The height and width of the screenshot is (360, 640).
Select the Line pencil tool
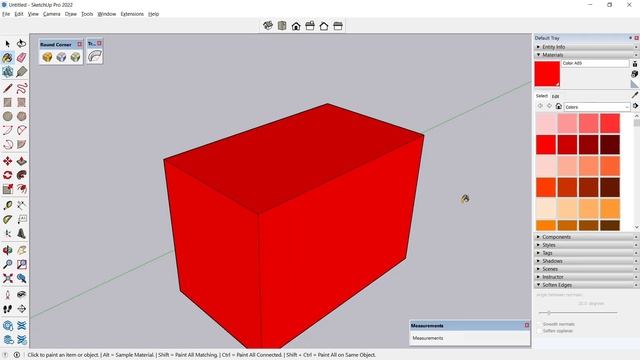7,88
